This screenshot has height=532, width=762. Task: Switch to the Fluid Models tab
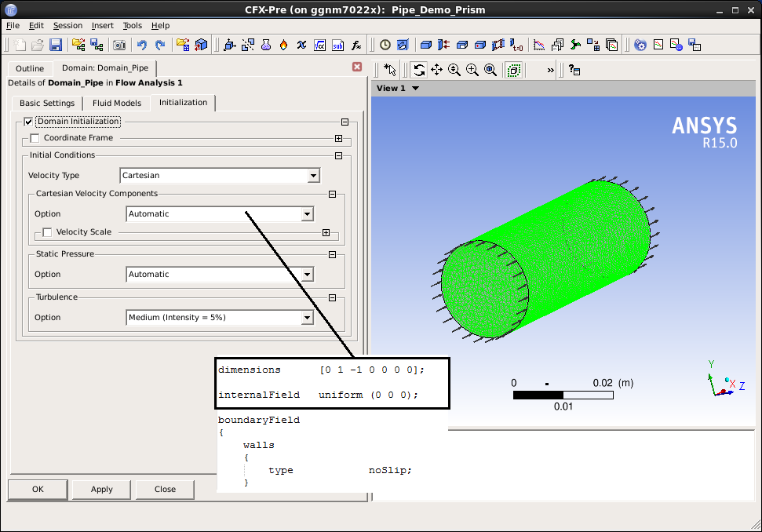(117, 103)
